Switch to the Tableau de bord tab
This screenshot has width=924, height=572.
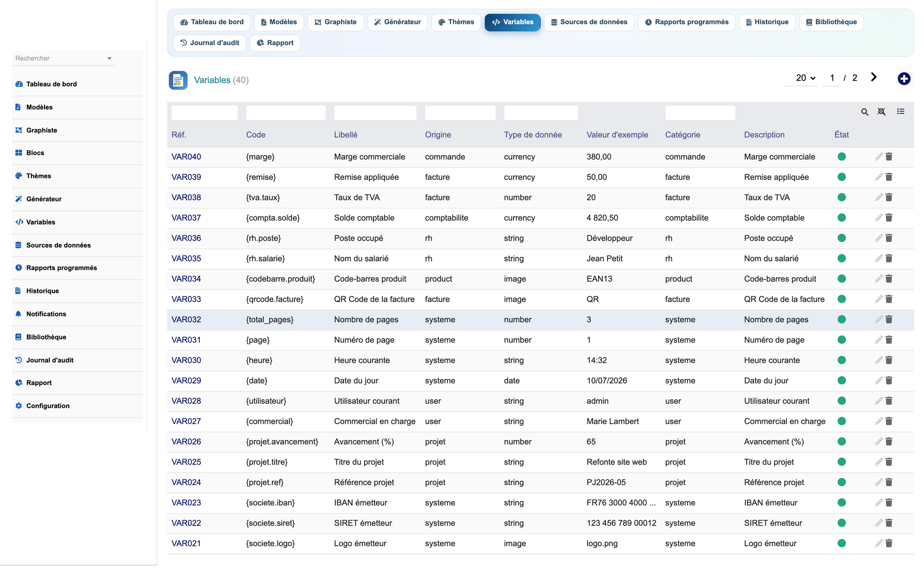(212, 22)
